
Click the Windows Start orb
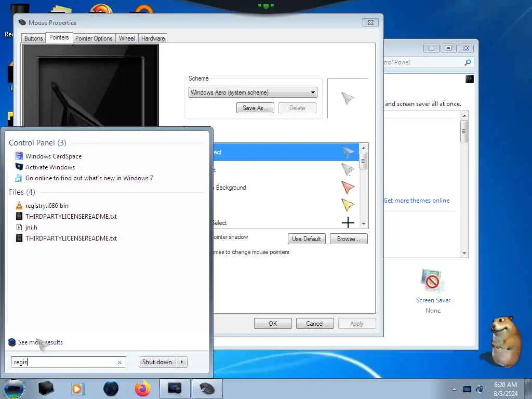14,389
